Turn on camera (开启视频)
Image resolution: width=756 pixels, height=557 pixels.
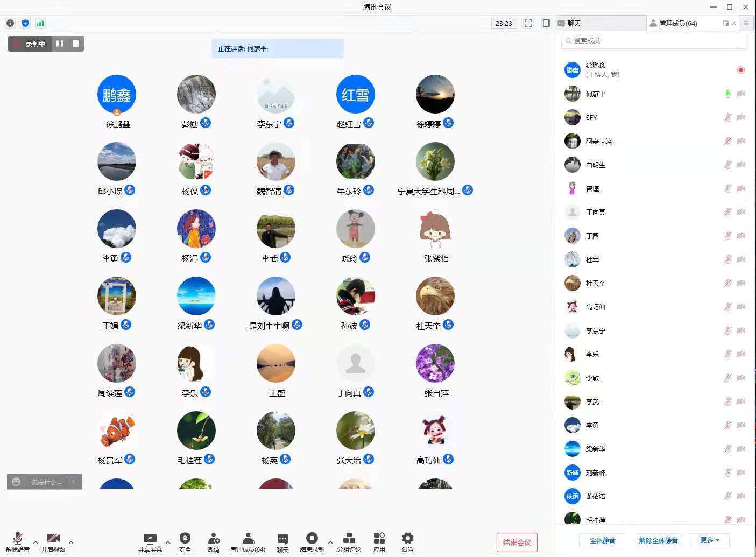[x=53, y=542]
